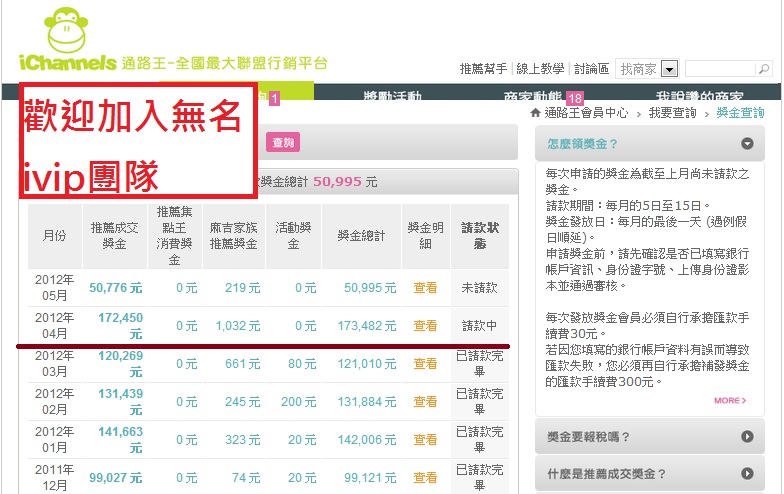Click the 141,663 元 amount
Screen dimensions: 784x494
coord(120,440)
